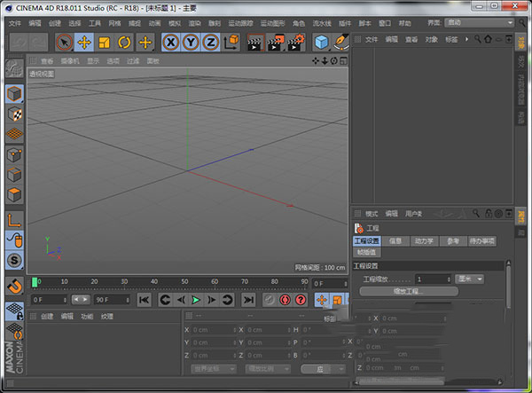Viewport: 532px width, 393px height.
Task: Click the 工程缩放 value input field
Action: [431, 279]
